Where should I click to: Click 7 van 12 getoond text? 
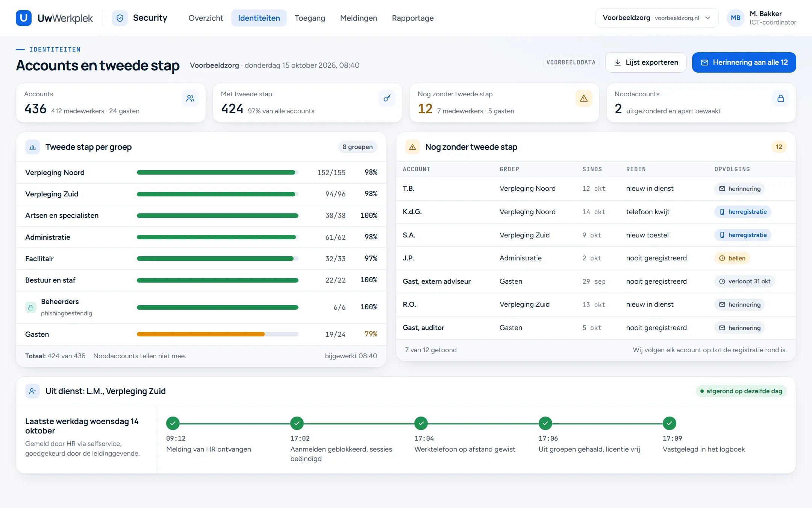coord(431,350)
